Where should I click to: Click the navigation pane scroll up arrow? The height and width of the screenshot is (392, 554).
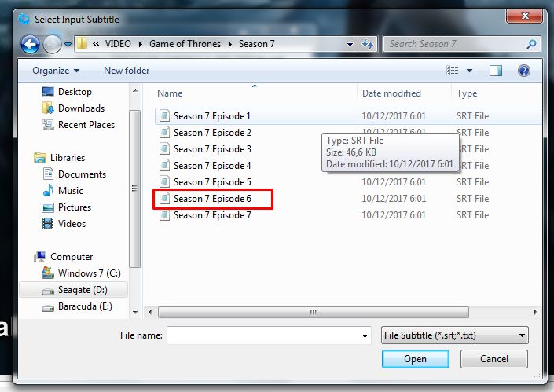135,91
